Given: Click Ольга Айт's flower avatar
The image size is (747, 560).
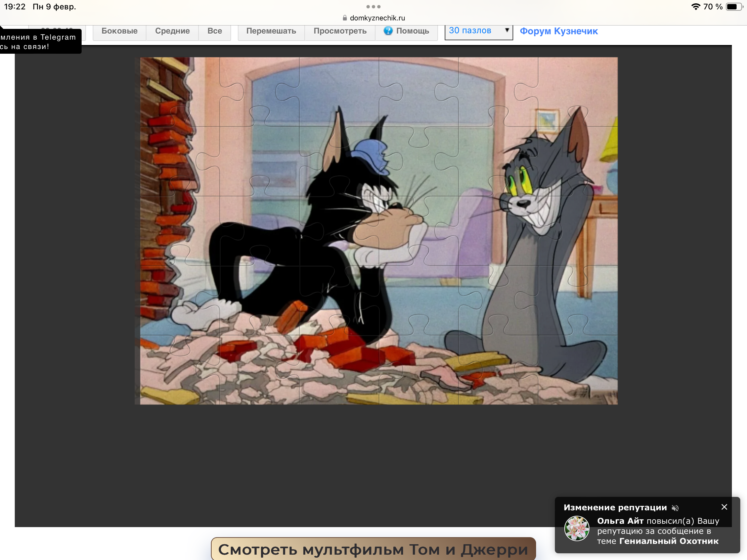Looking at the screenshot, I should tap(577, 528).
